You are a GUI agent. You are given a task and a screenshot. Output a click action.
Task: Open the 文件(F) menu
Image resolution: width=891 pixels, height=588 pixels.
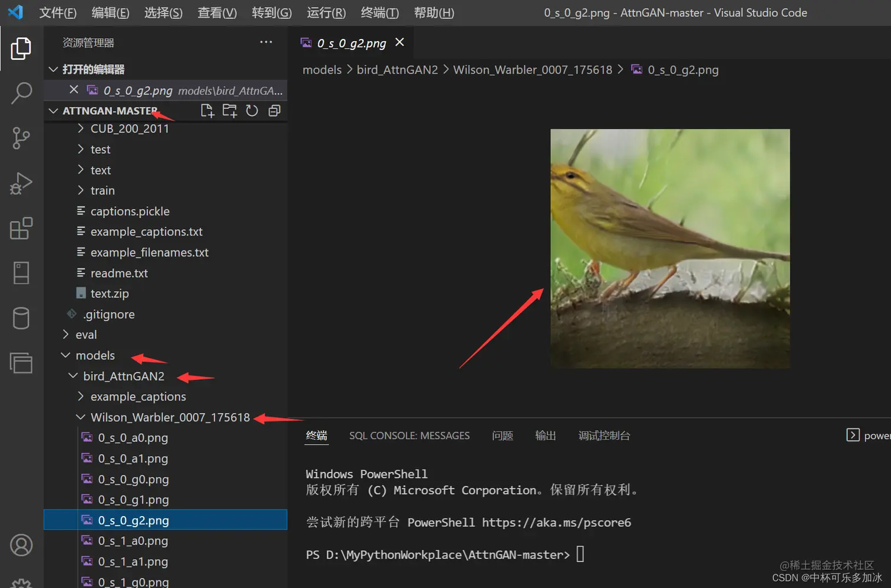(x=58, y=13)
